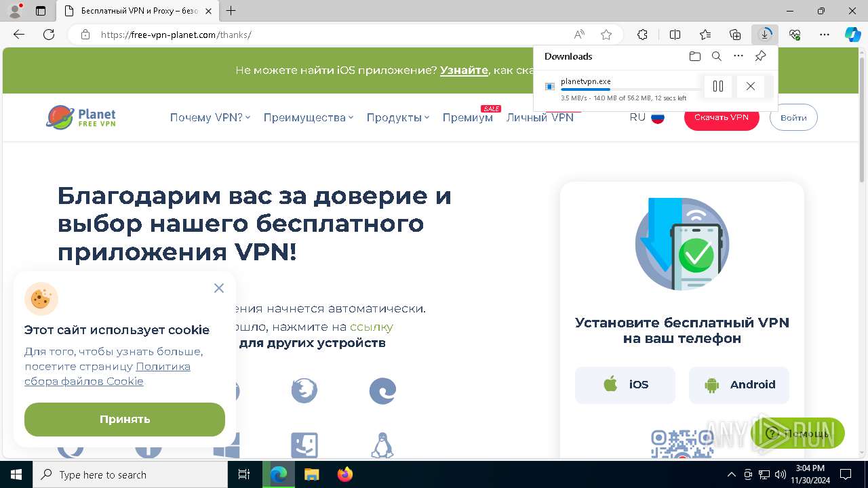Choose the iOS download button
868x488 pixels.
(x=625, y=385)
